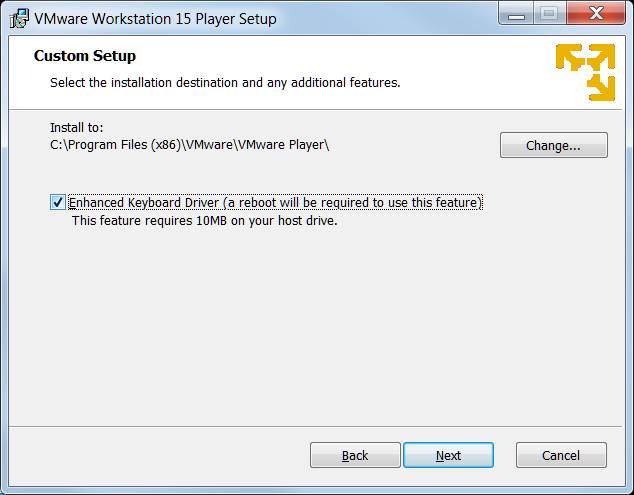The image size is (634, 495).
Task: Go to the previous step with Back
Action: [x=355, y=455]
